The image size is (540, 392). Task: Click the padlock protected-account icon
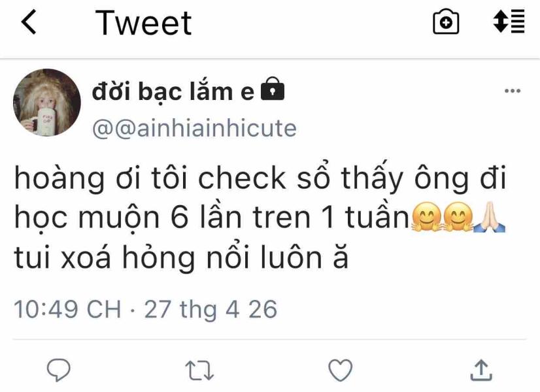(273, 89)
